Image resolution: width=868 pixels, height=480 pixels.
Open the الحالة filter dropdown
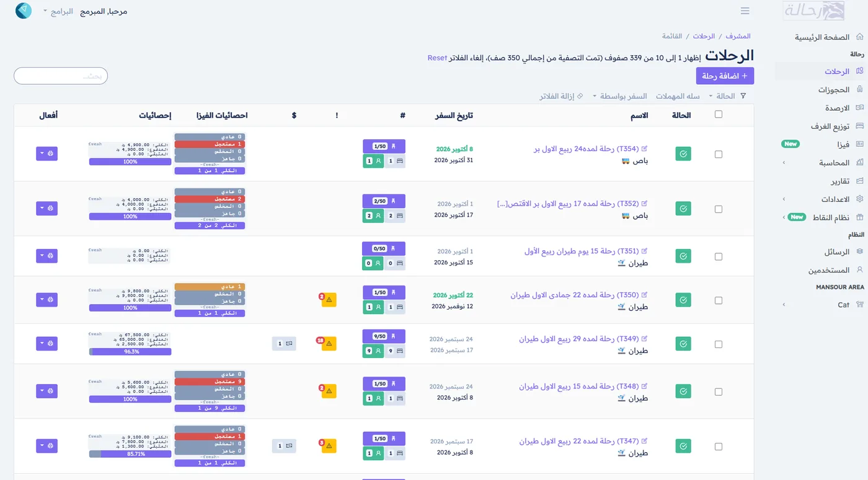click(x=722, y=96)
